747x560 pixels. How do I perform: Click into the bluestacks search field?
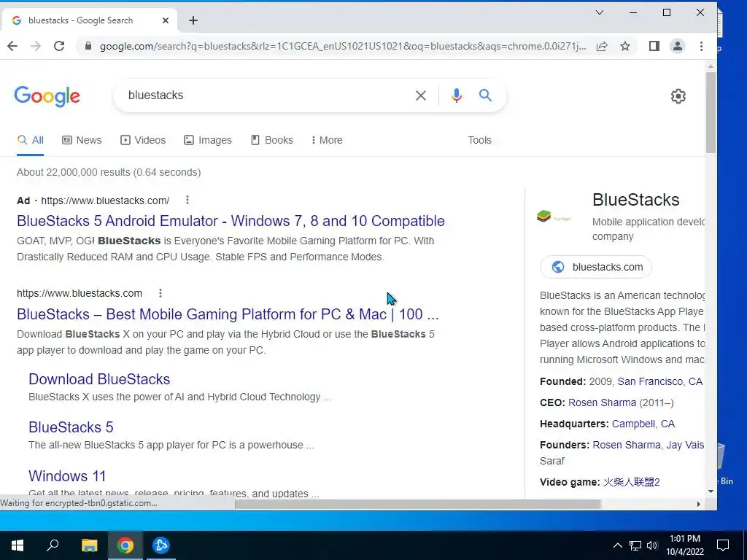pyautogui.click(x=267, y=96)
